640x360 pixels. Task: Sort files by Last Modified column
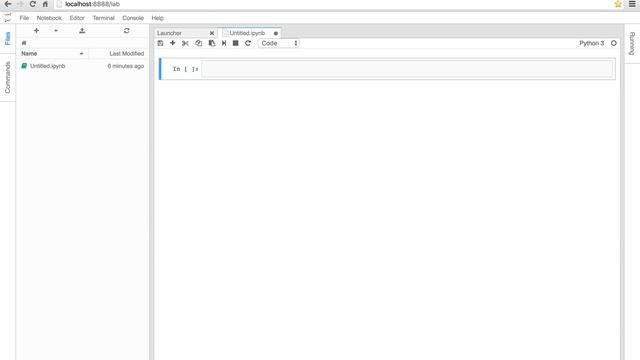coord(119,53)
